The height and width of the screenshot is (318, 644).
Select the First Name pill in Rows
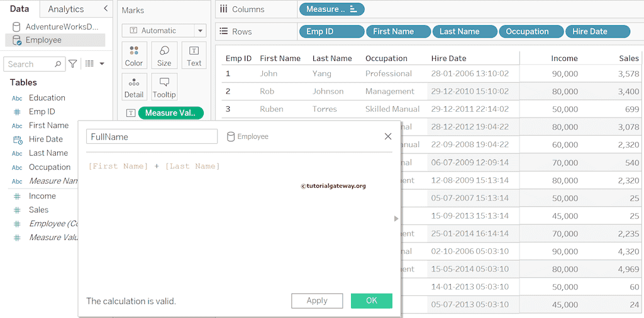[x=398, y=31]
